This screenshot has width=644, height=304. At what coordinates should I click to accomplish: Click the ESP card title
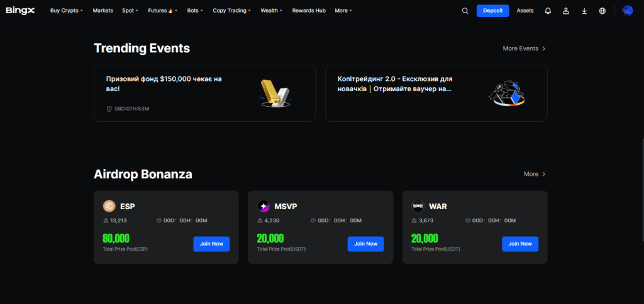[x=127, y=207]
